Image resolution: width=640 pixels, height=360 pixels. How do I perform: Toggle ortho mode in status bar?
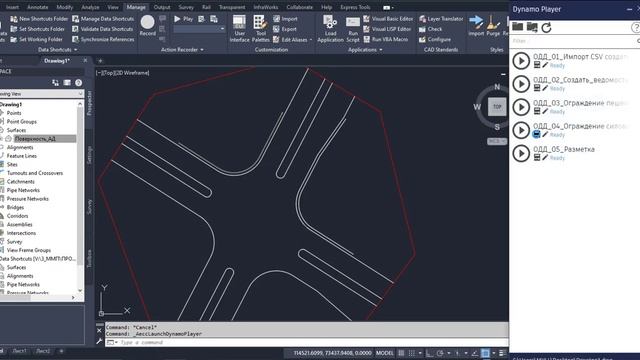point(429,353)
